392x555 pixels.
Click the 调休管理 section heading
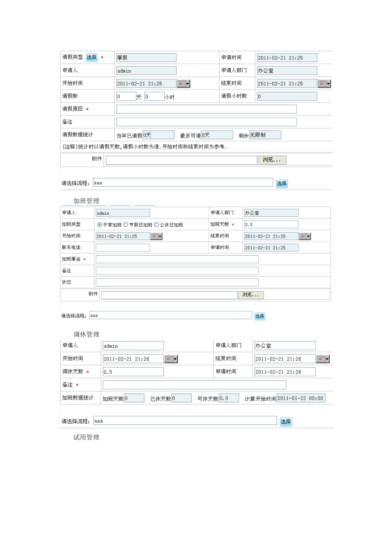[86, 334]
